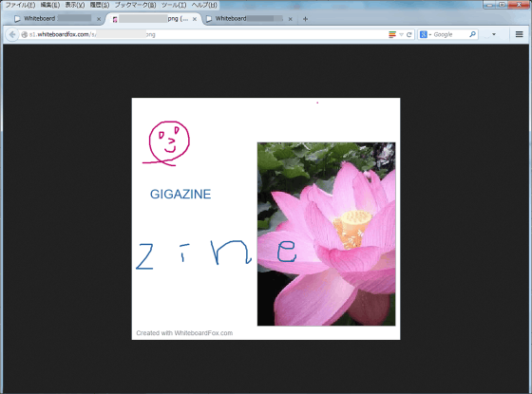The image size is (532, 394).
Task: Open the ファイル (File) menu
Action: (20, 5)
